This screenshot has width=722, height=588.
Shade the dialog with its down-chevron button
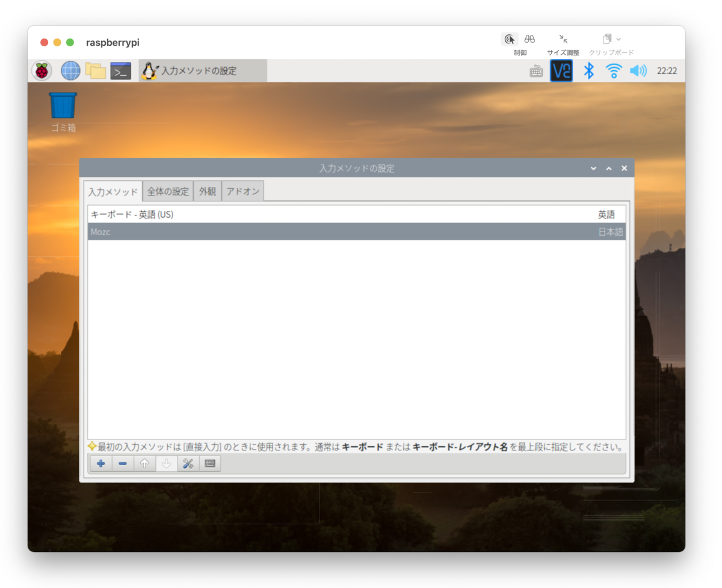(x=594, y=168)
